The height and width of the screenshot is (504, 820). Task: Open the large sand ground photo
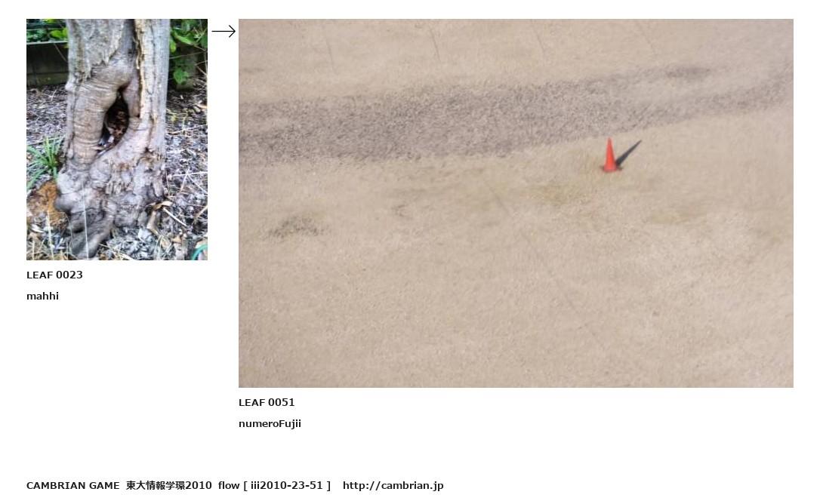click(x=516, y=204)
